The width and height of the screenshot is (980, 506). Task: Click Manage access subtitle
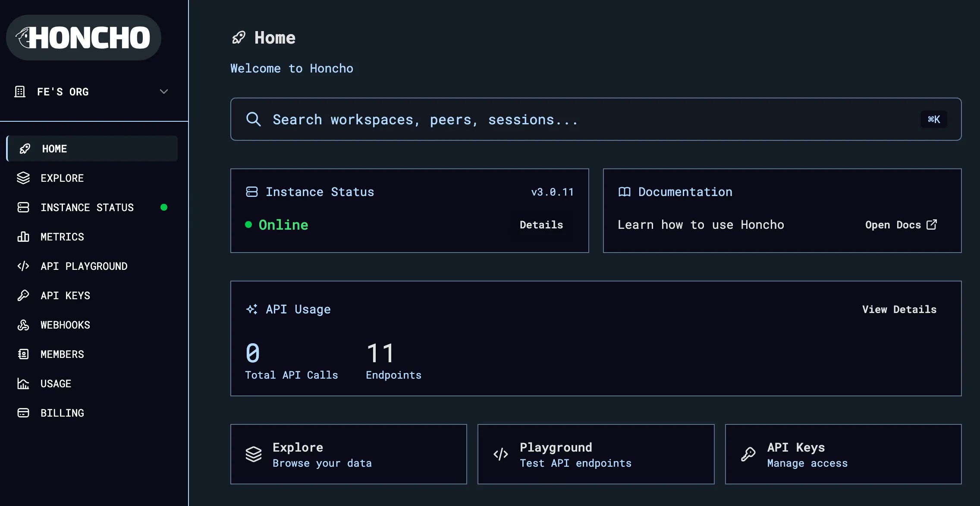tap(807, 463)
